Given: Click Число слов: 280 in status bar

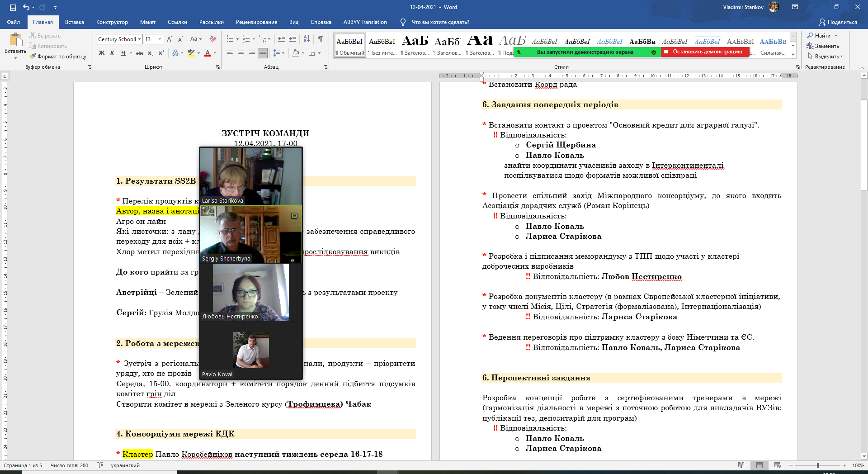Looking at the screenshot, I should point(70,465).
